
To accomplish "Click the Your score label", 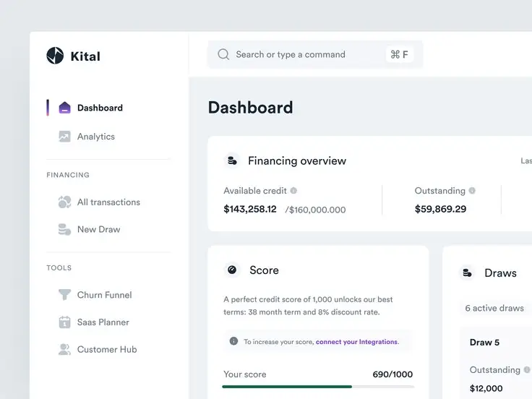I will coord(244,374).
